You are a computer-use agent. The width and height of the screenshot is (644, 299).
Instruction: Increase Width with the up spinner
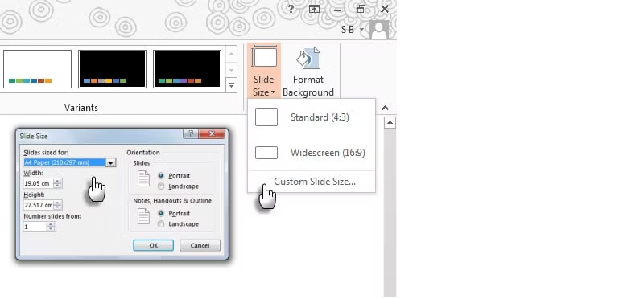coord(58,181)
